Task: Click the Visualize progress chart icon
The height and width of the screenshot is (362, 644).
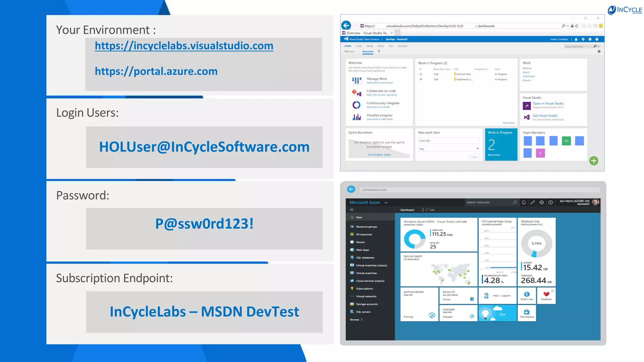Action: coord(357,117)
